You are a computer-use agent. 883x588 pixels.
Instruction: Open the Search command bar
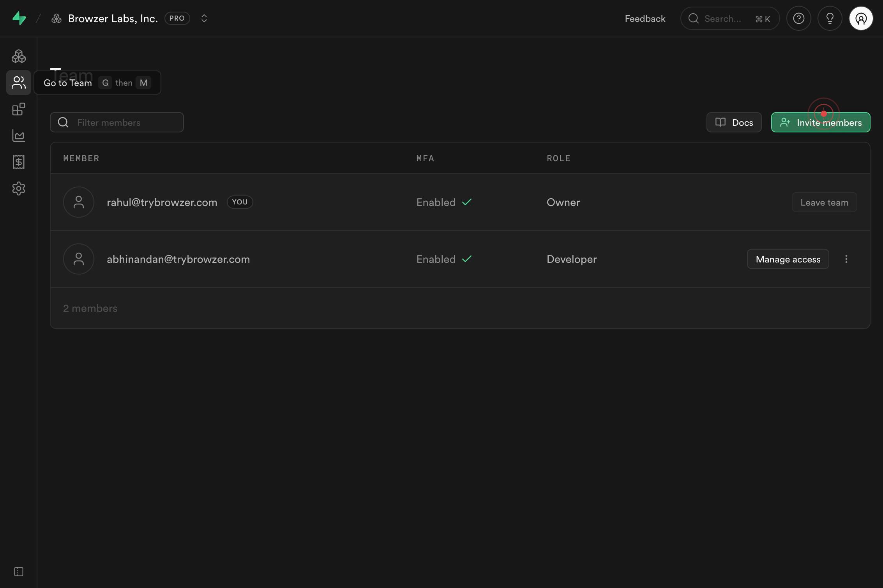(730, 18)
